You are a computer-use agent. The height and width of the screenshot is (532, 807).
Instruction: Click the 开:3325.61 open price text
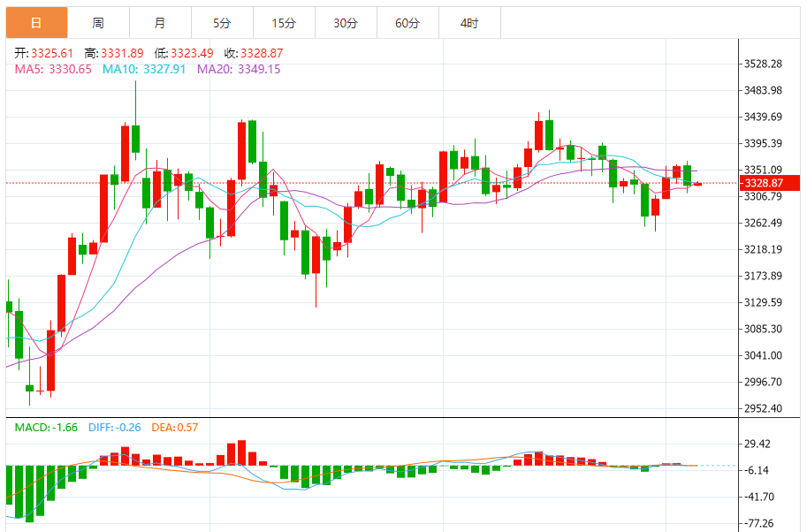click(43, 53)
